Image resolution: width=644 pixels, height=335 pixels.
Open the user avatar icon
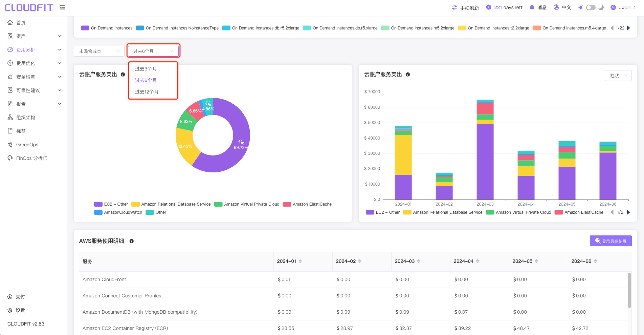[x=613, y=7]
